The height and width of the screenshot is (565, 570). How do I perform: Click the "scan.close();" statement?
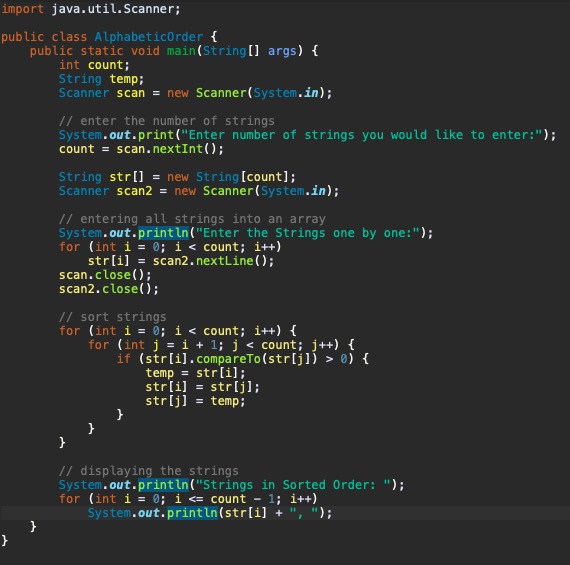tap(105, 275)
